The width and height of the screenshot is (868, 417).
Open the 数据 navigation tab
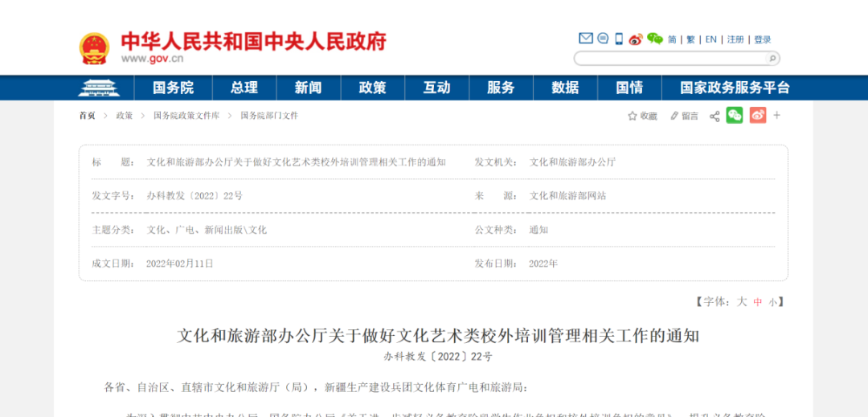pos(565,88)
